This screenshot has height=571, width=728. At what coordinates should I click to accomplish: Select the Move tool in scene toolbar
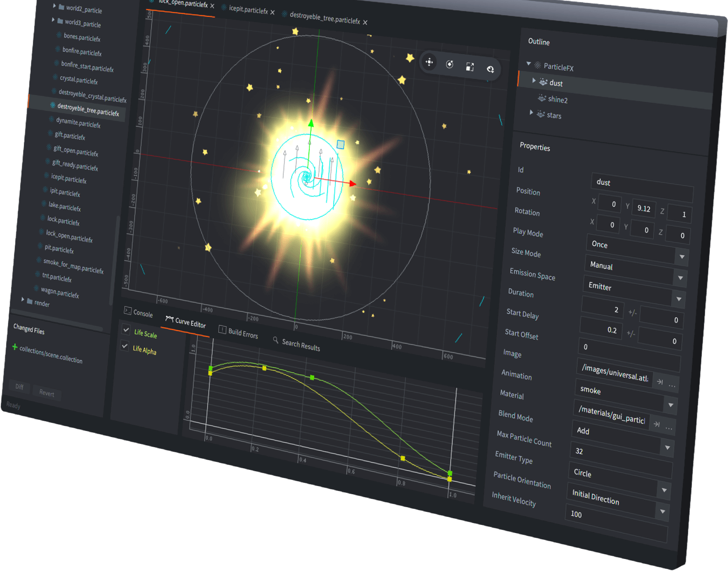(x=429, y=62)
